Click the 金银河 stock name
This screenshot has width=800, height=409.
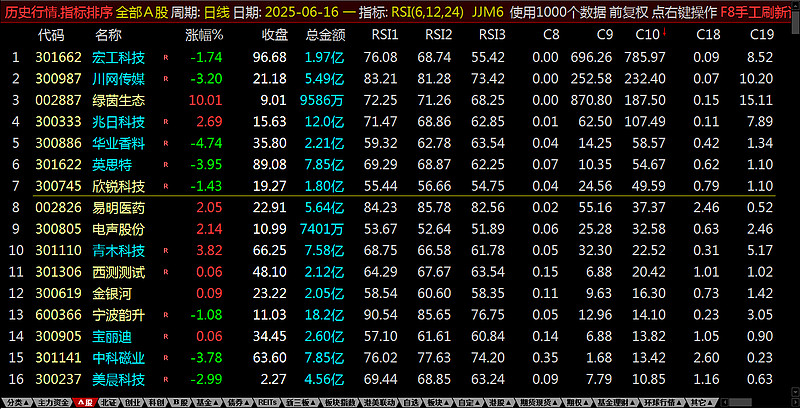[x=112, y=294]
